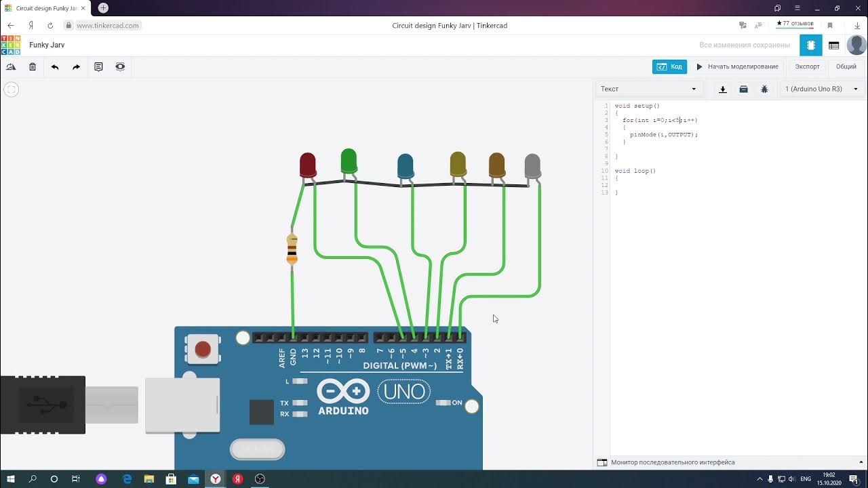Open Yandex Browser in taskbar
868x488 pixels.
point(215,479)
